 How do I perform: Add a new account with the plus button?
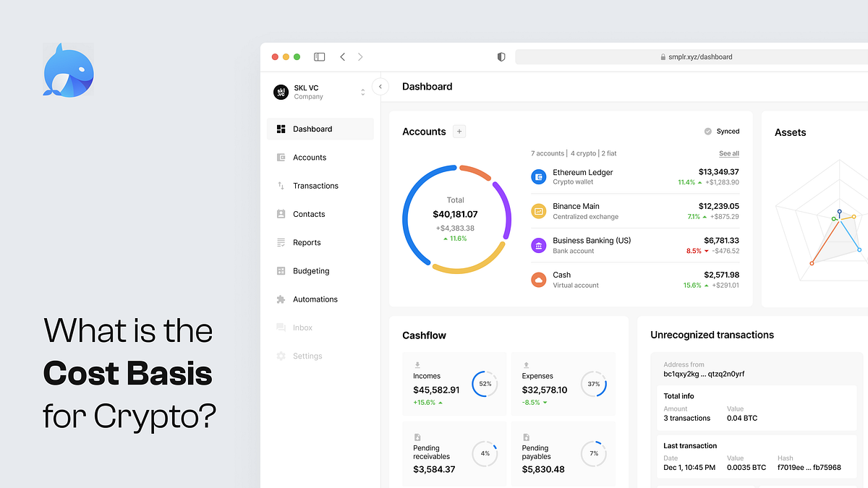(459, 132)
